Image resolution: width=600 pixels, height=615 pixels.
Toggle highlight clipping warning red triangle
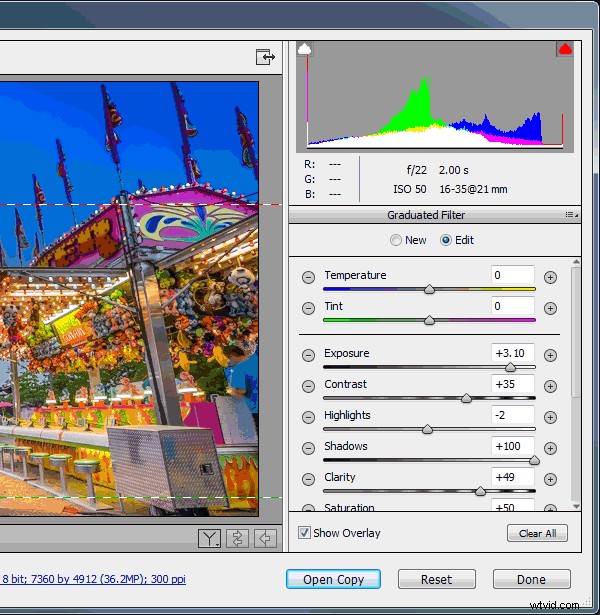click(x=565, y=49)
